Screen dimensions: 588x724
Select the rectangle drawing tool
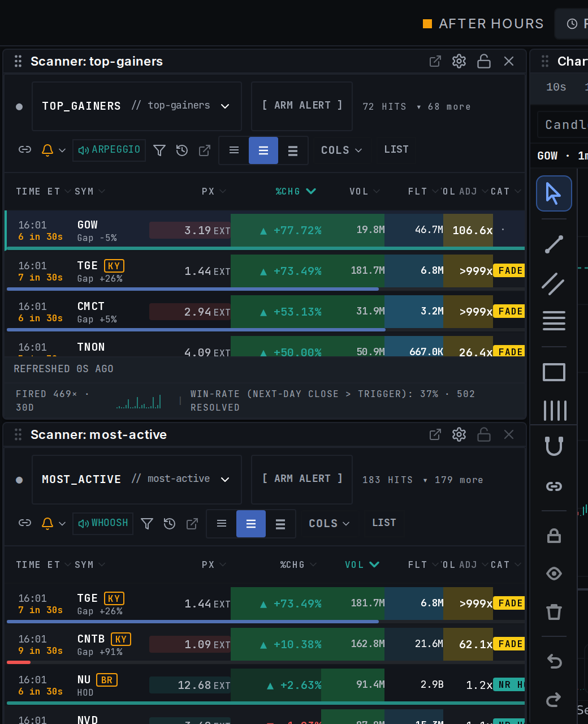(554, 372)
